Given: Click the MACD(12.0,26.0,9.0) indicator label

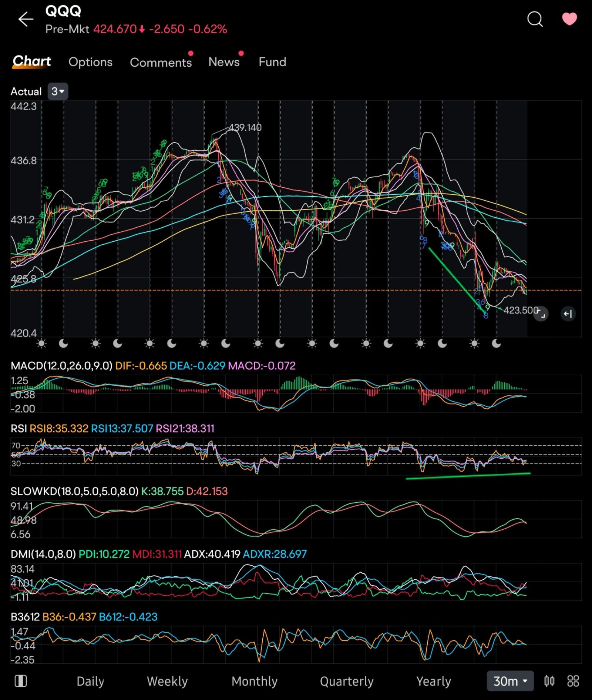Looking at the screenshot, I should point(61,366).
